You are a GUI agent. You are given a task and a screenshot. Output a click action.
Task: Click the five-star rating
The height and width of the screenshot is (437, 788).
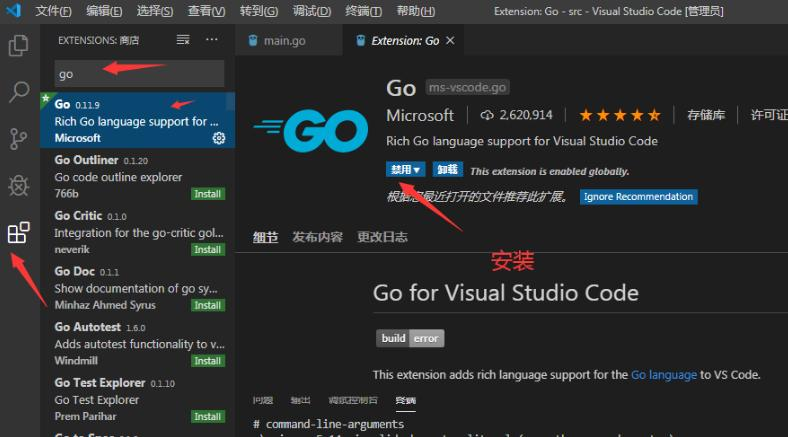[620, 115]
